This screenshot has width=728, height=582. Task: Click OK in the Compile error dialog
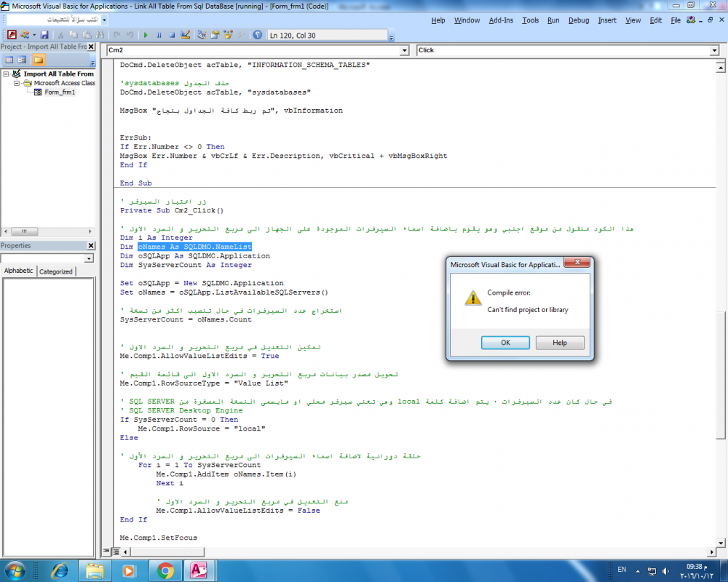coord(505,343)
